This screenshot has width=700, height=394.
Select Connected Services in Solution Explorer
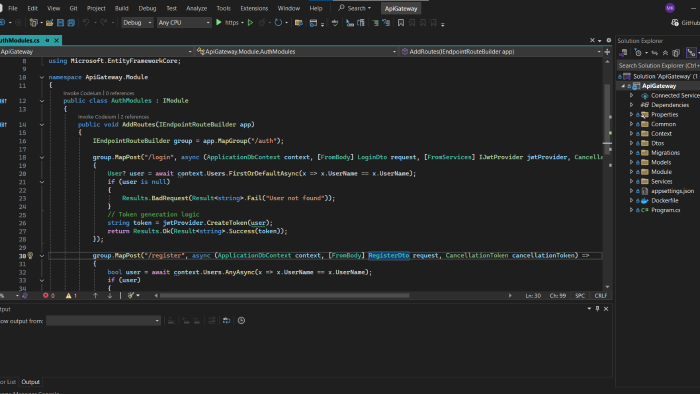point(675,95)
